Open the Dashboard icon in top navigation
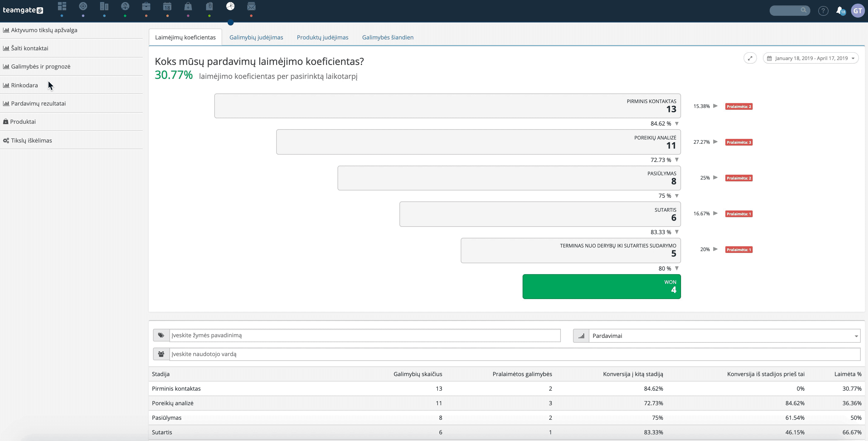 62,6
